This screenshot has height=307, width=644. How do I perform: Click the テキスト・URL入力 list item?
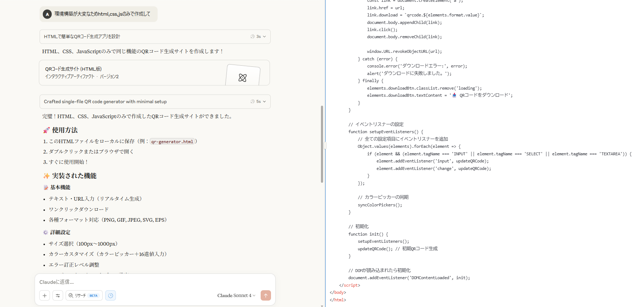coord(95,199)
